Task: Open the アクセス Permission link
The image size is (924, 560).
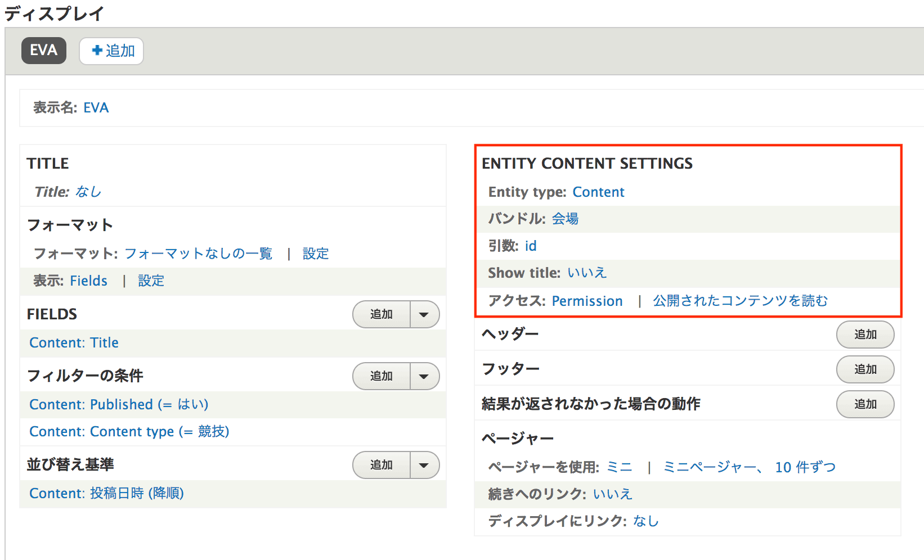Action: [x=587, y=301]
